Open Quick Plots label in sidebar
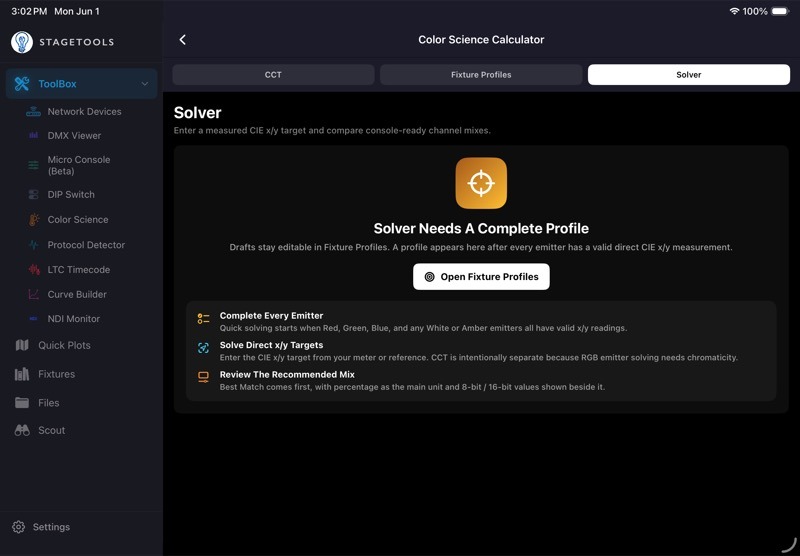Viewport: 800px width, 556px height. [x=64, y=345]
